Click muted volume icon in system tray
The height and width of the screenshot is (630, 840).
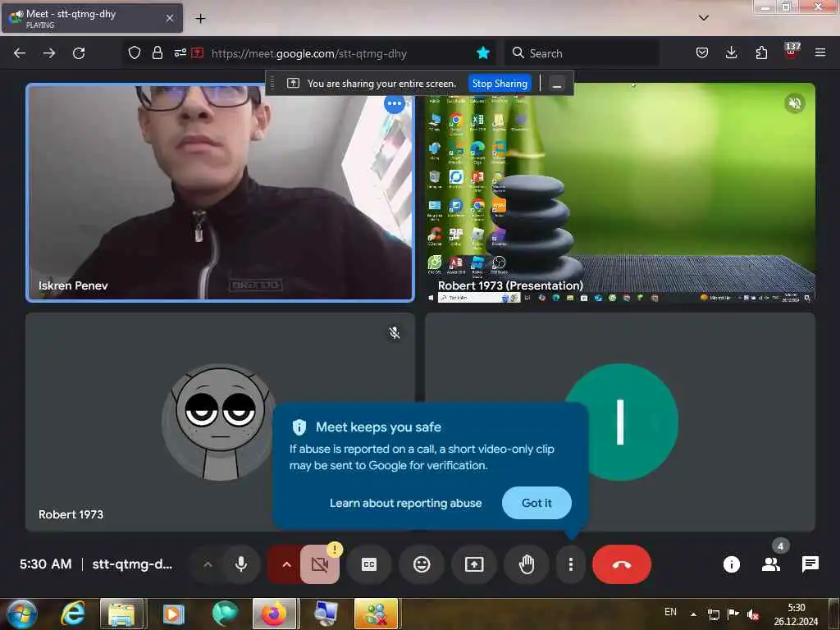pos(753,614)
